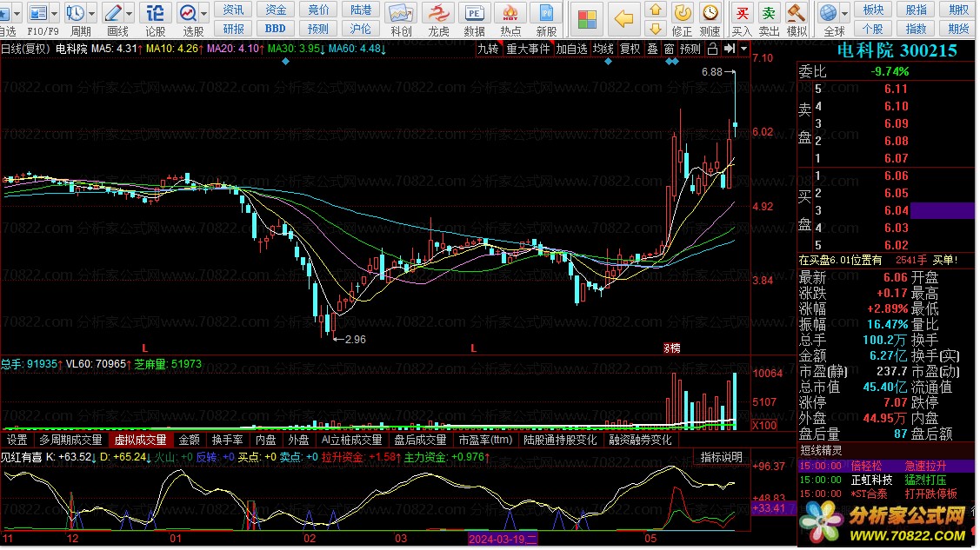The image size is (980, 550).
Task: Click the lock icon in chart toolbar
Action: [x=712, y=49]
